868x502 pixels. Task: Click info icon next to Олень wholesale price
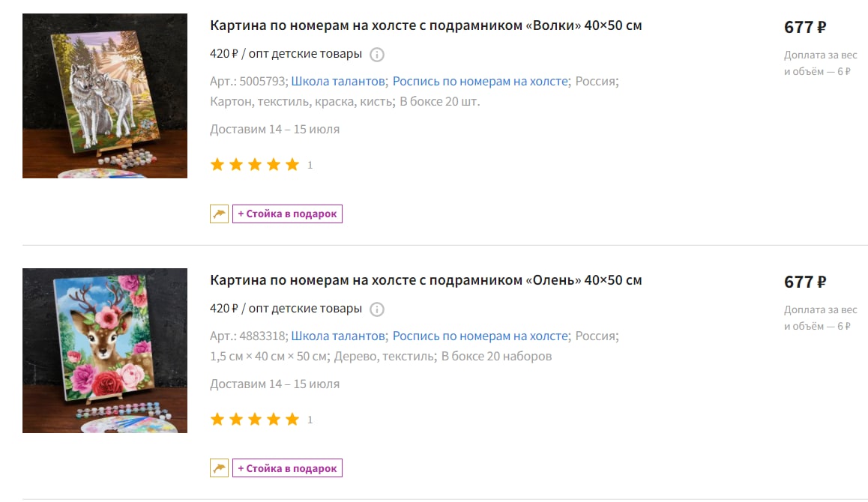pyautogui.click(x=377, y=309)
